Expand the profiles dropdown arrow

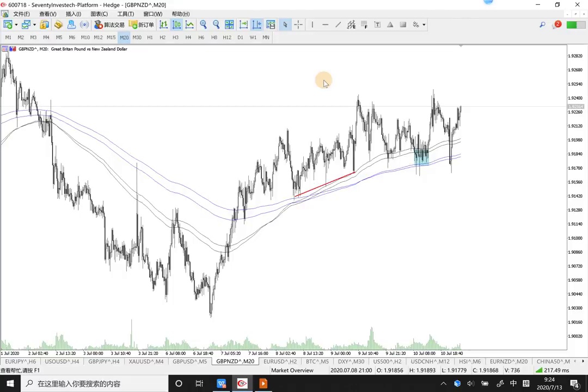(x=34, y=24)
